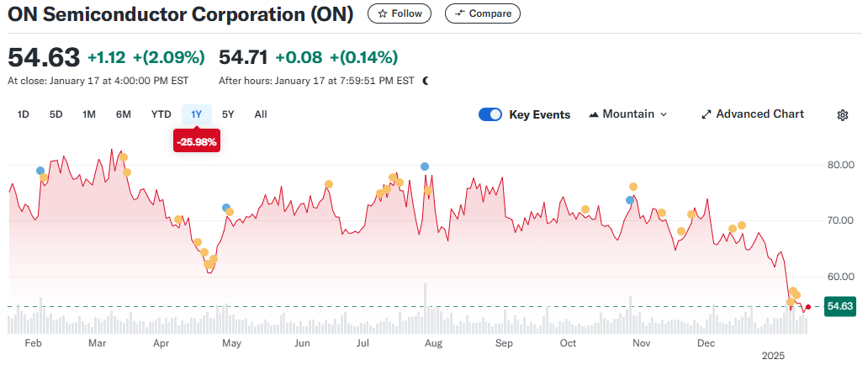868x365 pixels.
Task: Click the star Follow button
Action: tap(400, 13)
